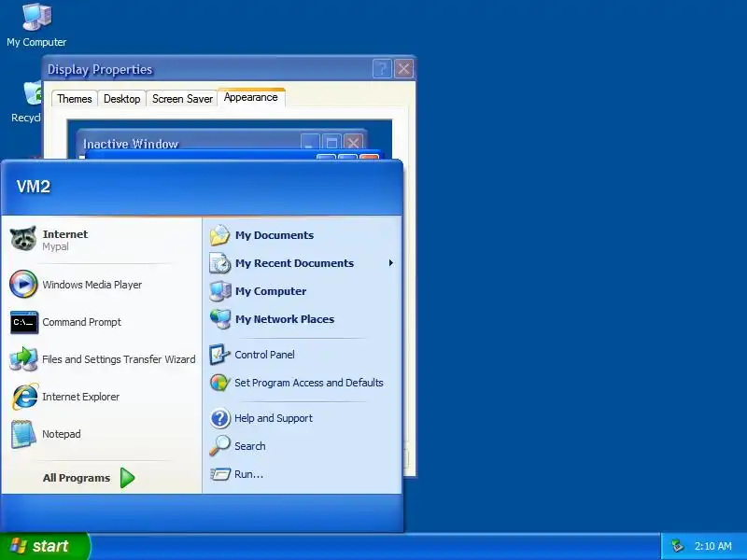Click the My Network Places label
The width and height of the screenshot is (747, 560).
[285, 319]
